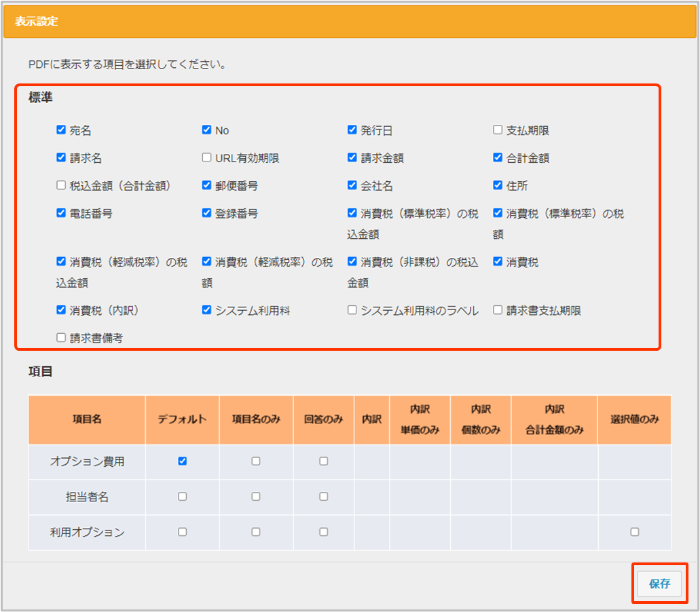700x612 pixels.
Task: Check the 請求書支払期限 option
Action: pyautogui.click(x=498, y=310)
